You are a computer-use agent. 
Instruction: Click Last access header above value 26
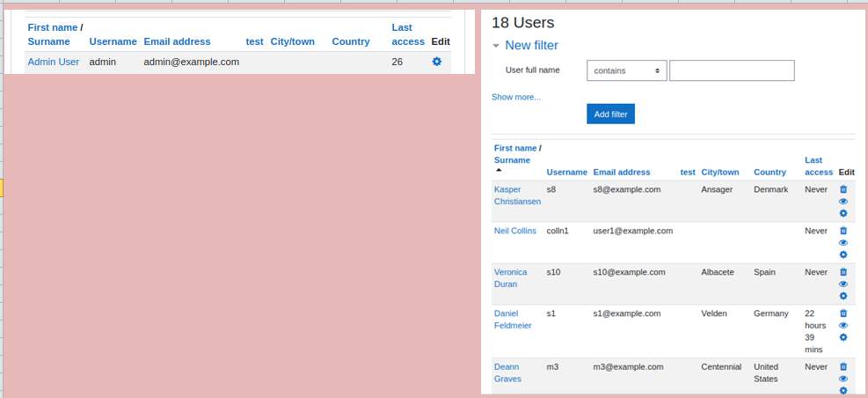pos(408,34)
